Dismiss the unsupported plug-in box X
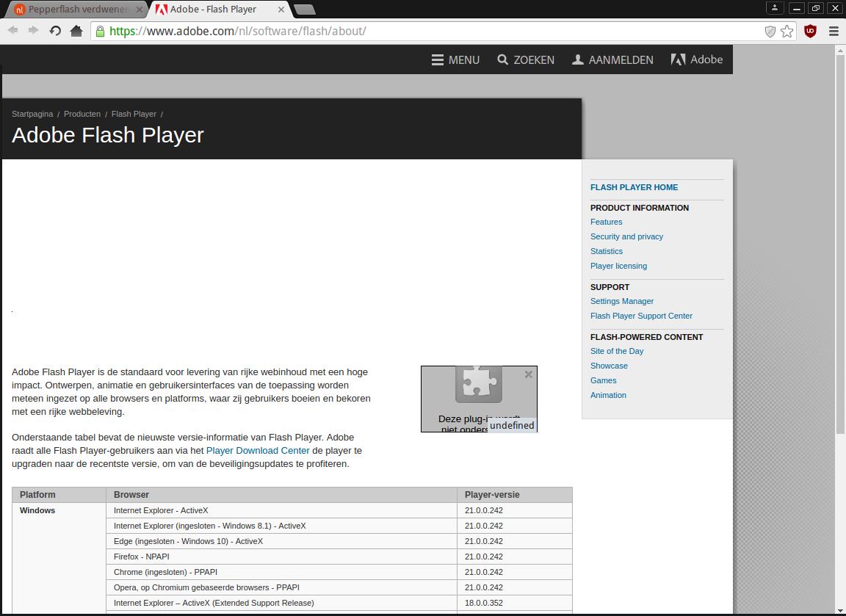The image size is (846, 616). 529,374
